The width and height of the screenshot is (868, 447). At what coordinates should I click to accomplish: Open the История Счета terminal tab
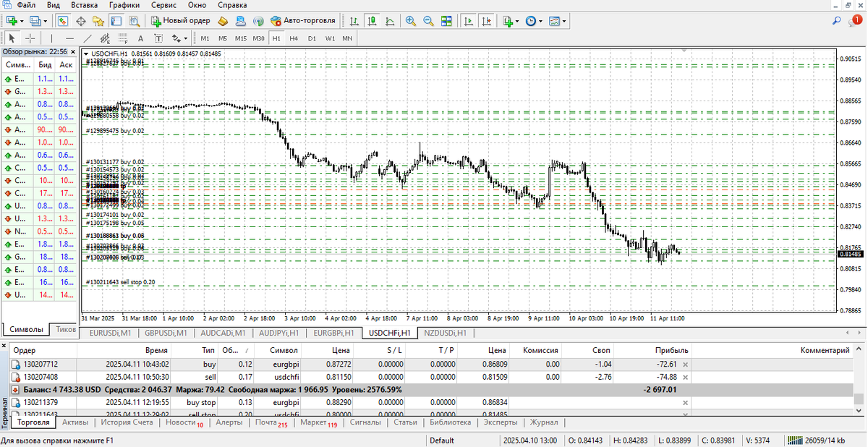coord(127,422)
